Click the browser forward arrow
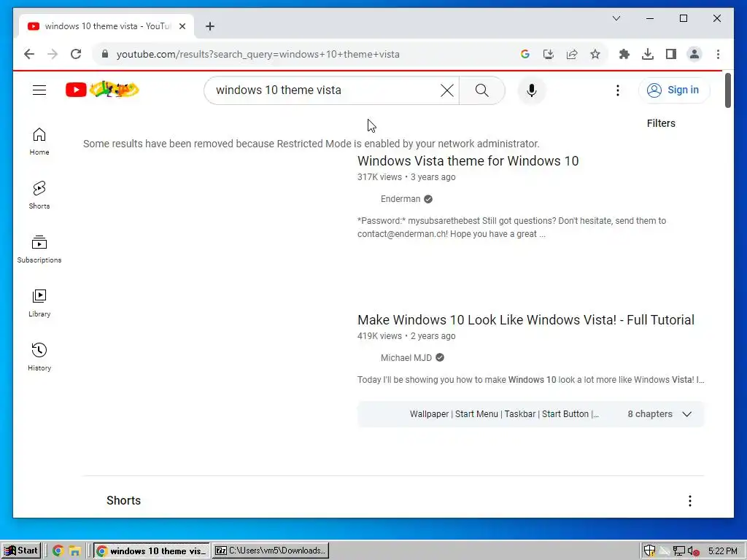The image size is (747, 560). [53, 54]
